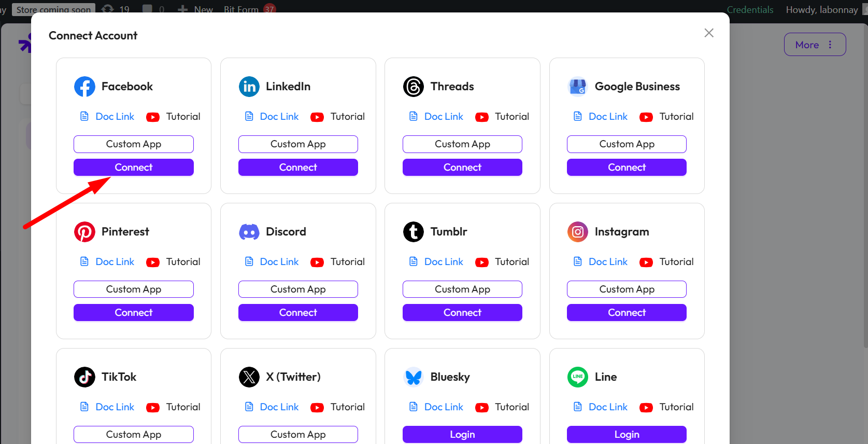The image size is (868, 444).
Task: Open the More options dropdown
Action: coord(815,45)
